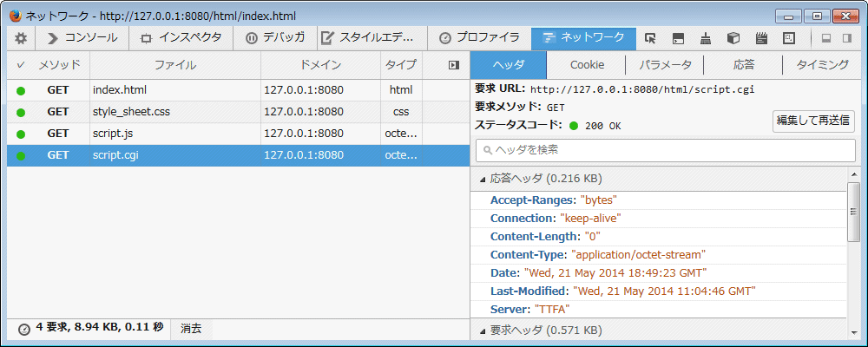The width and height of the screenshot is (868, 347).
Task: Click the scratchpad clapperboard icon
Action: [x=761, y=38]
